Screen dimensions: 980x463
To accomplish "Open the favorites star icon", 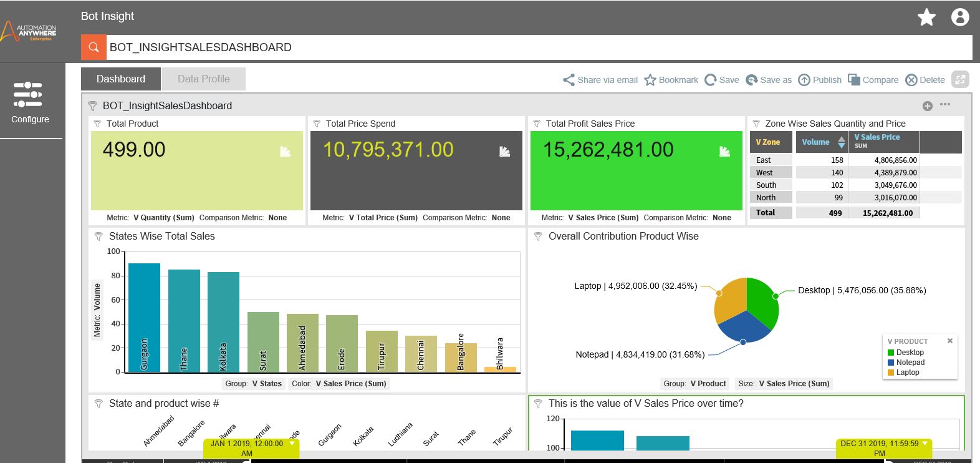I will tap(926, 17).
